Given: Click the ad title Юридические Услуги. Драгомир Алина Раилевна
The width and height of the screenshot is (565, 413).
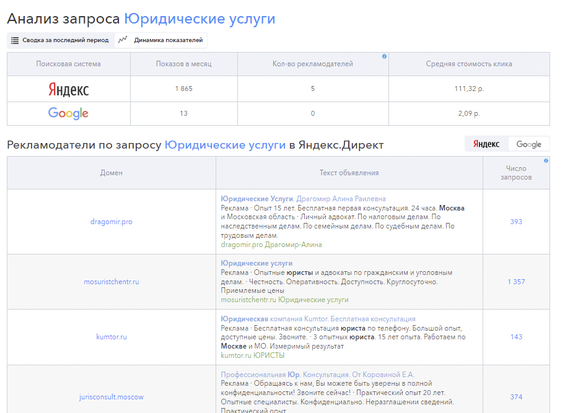Looking at the screenshot, I should (x=303, y=199).
